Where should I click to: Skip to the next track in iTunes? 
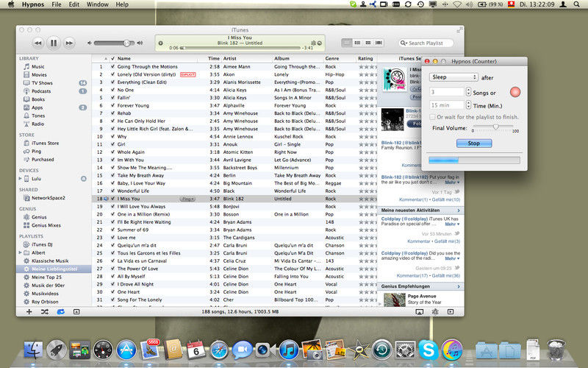click(69, 43)
